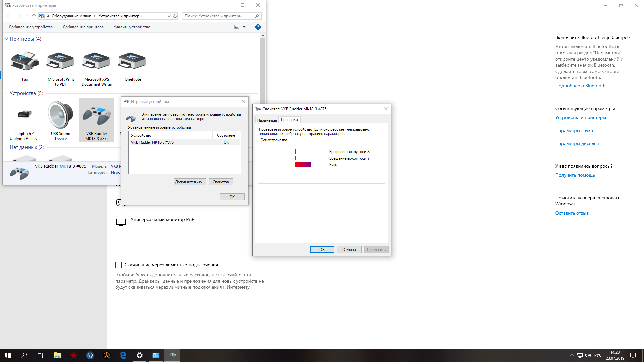Open the view options dropdown arrow
Image resolution: width=644 pixels, height=362 pixels.
click(244, 27)
